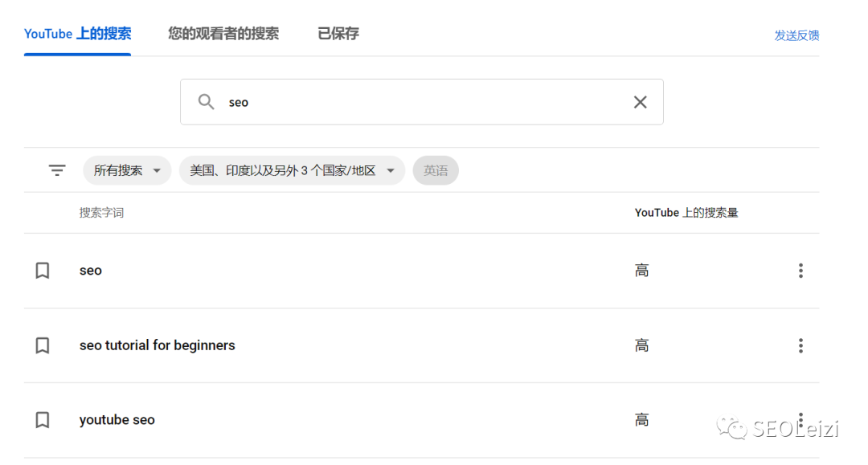Image resolution: width=868 pixels, height=465 pixels.
Task: Expand the 所有搜索 dropdown
Action: (x=127, y=170)
